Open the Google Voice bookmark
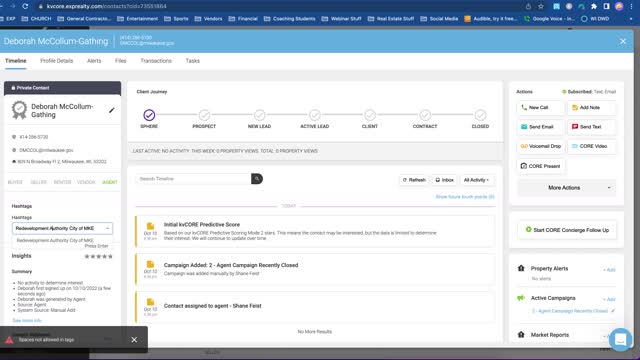Screen dimensions: 640x360 click(549, 19)
